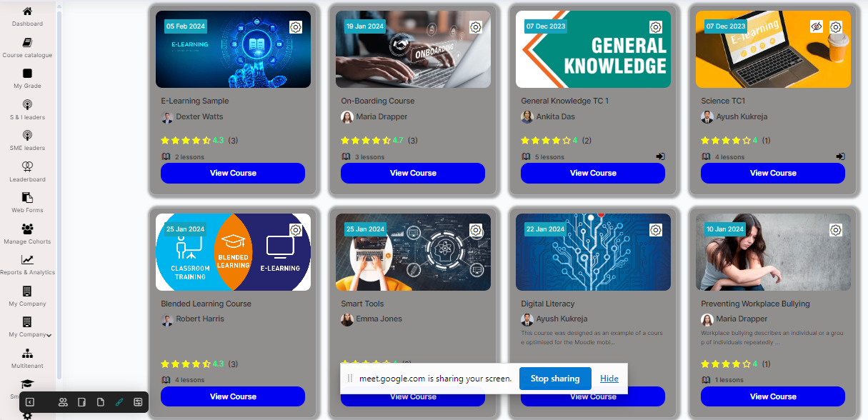Viewport: 868px width, 420px height.
Task: Open gear menu on Preventing Workplace Bullying card
Action: click(836, 230)
